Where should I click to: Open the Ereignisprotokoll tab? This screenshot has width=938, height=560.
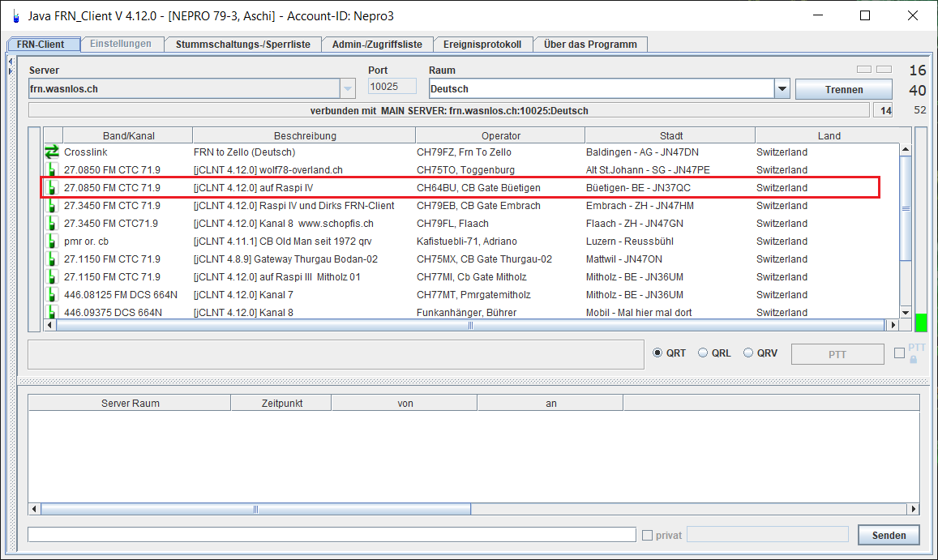coord(482,45)
